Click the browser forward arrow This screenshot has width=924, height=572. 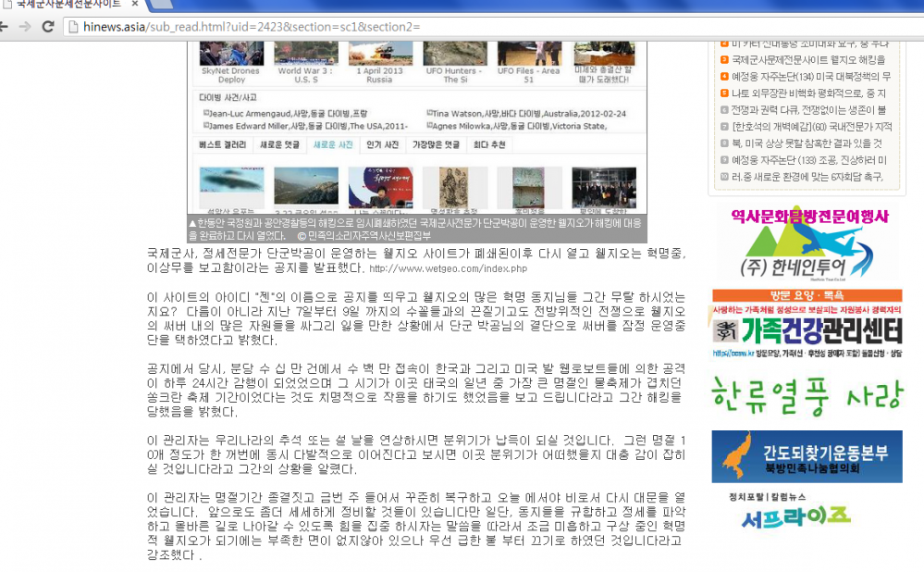25,27
